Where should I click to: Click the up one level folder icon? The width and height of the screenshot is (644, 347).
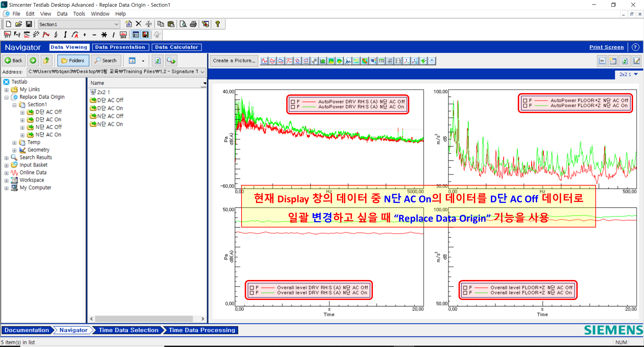pos(46,60)
